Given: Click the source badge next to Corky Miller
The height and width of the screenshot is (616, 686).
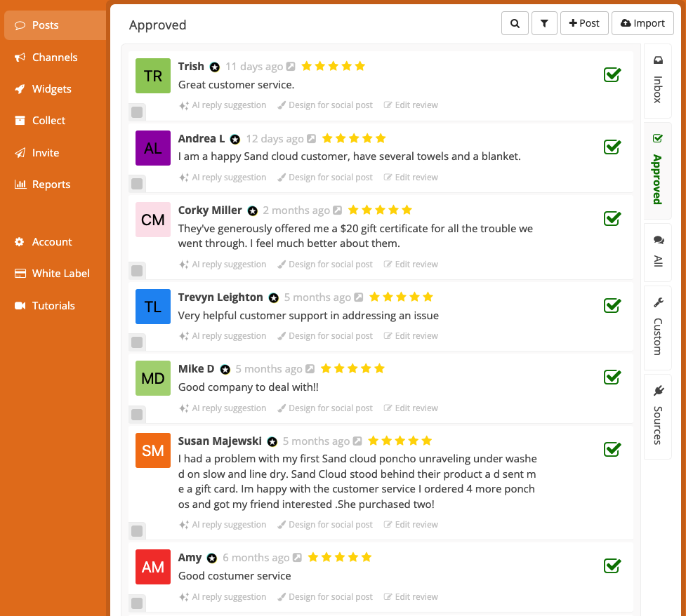Looking at the screenshot, I should 253,210.
